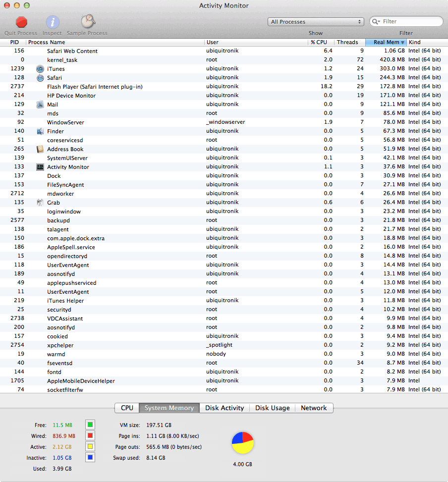Select the mdworker process row
This screenshot has height=482, width=448.
click(x=224, y=194)
